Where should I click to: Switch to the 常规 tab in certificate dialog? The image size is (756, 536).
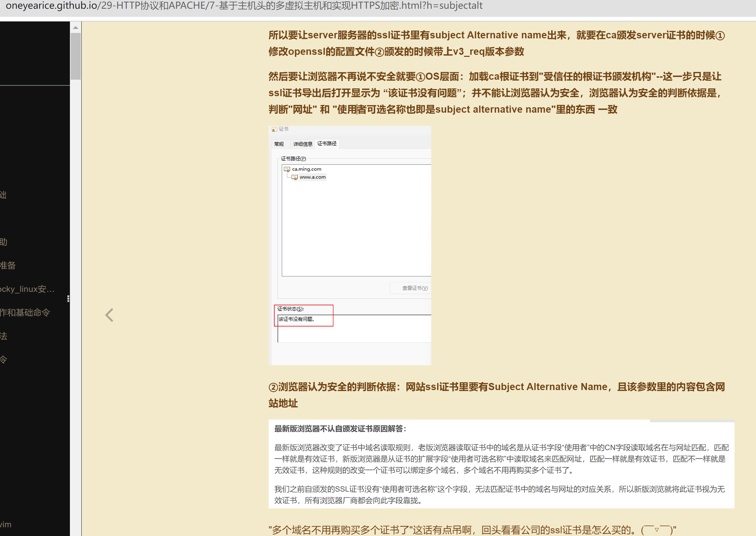pyautogui.click(x=279, y=144)
